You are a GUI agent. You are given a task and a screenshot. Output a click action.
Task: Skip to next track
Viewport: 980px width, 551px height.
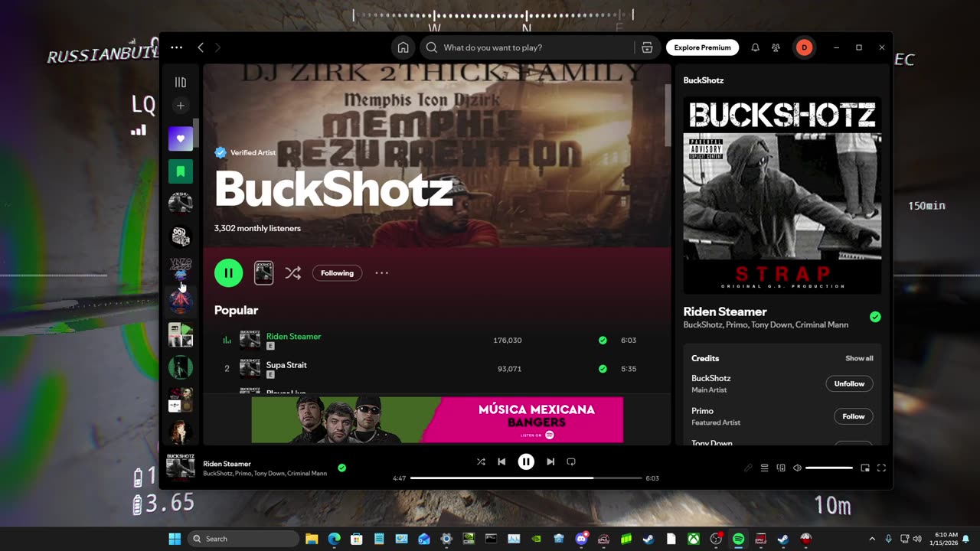tap(550, 461)
